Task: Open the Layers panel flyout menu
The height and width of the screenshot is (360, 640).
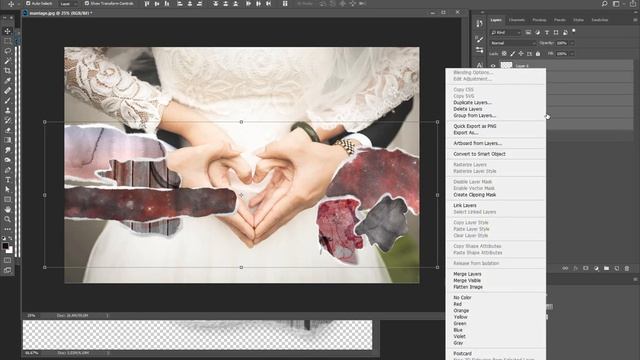Action: (x=635, y=20)
